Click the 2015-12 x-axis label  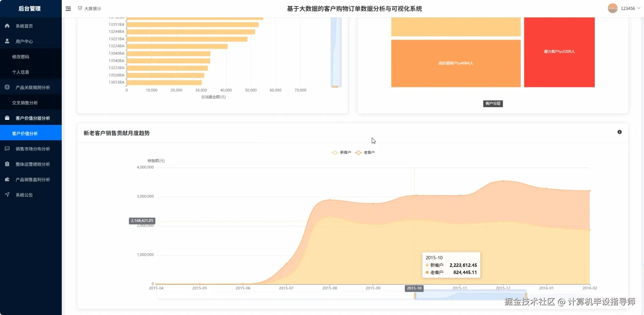tap(503, 288)
